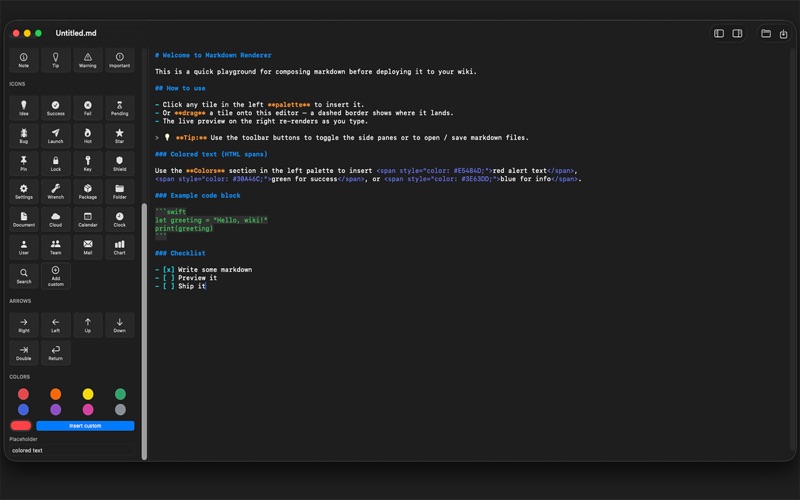Insert the Mail envelope icon tile
Viewport: 800px width, 500px height.
click(88, 247)
